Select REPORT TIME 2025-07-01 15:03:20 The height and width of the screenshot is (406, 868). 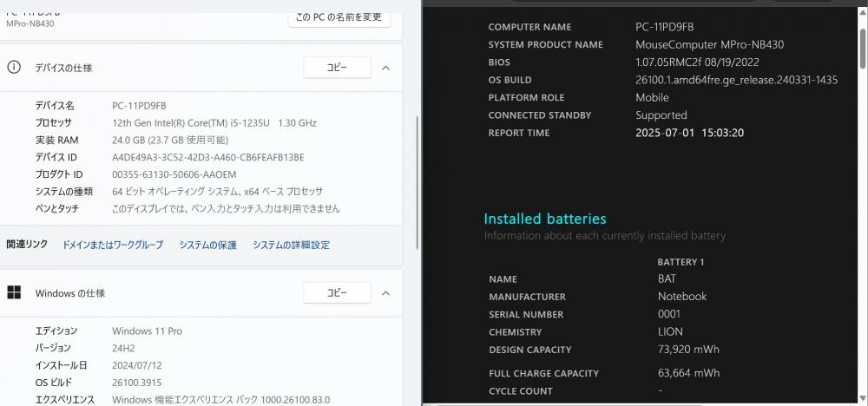[690, 133]
